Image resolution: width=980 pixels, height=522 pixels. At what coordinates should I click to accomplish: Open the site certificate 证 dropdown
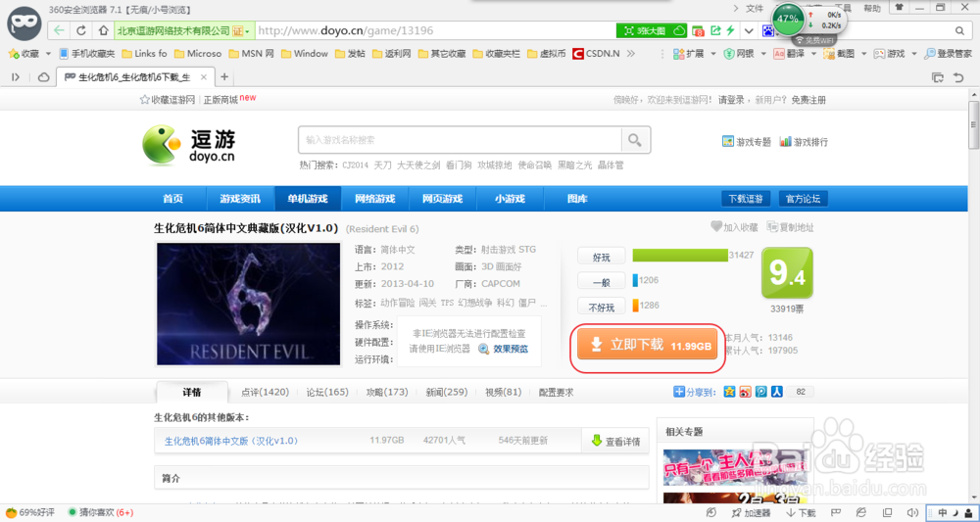tap(241, 30)
